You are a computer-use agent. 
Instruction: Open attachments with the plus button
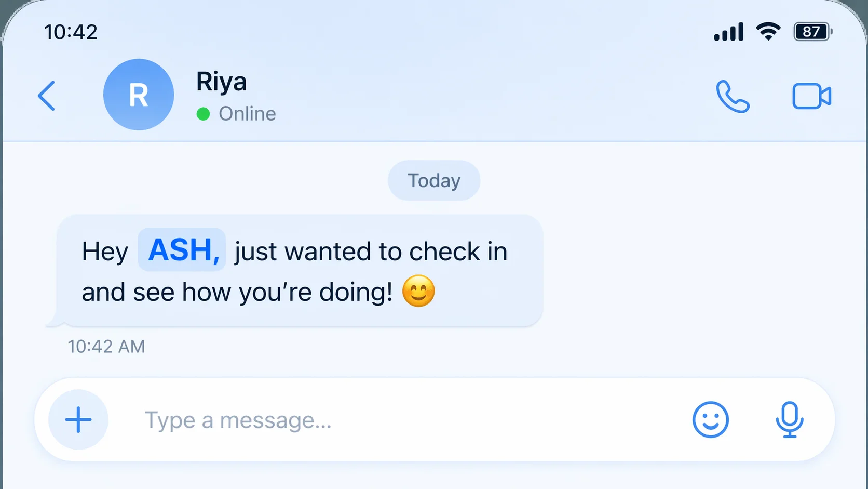pyautogui.click(x=78, y=419)
